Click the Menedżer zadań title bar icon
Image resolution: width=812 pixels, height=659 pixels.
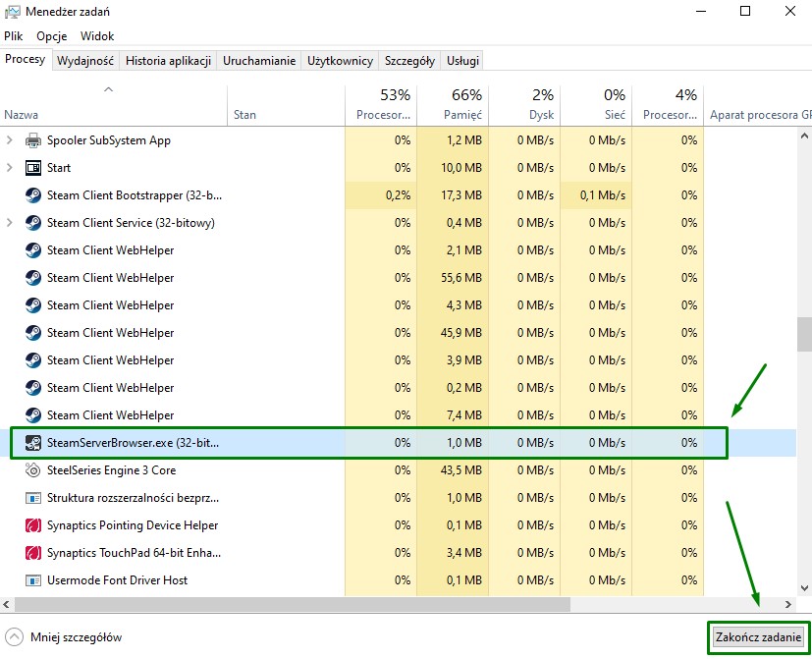[13, 12]
